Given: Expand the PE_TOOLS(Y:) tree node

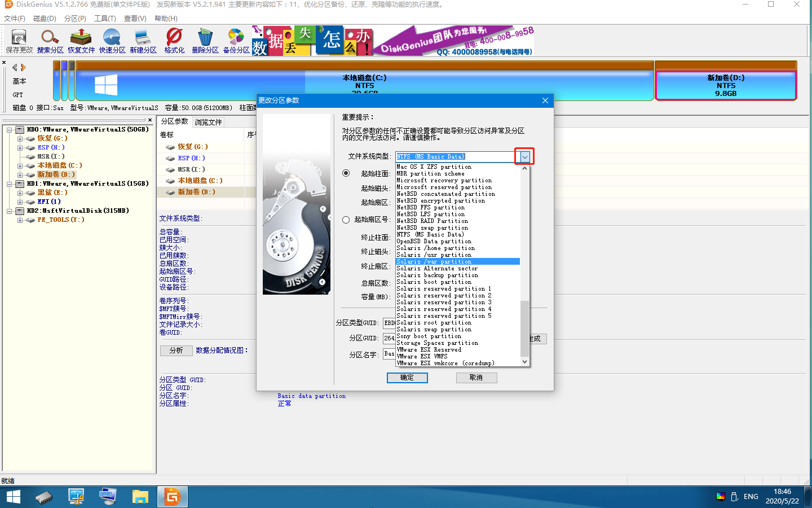Looking at the screenshot, I should [20, 220].
